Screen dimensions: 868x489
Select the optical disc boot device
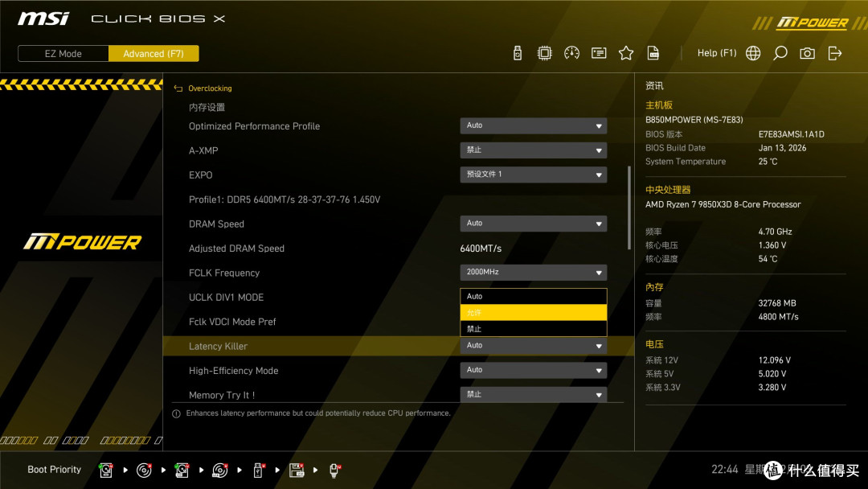click(x=144, y=471)
